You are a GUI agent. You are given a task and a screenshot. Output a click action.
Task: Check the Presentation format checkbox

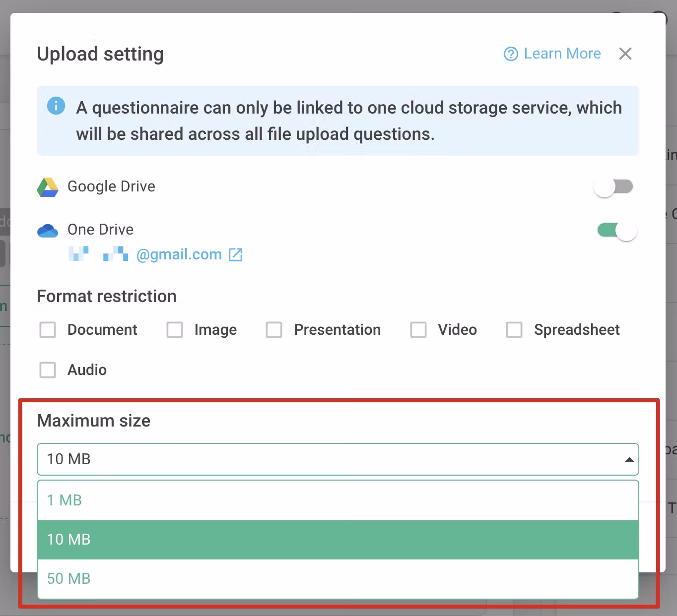[274, 330]
